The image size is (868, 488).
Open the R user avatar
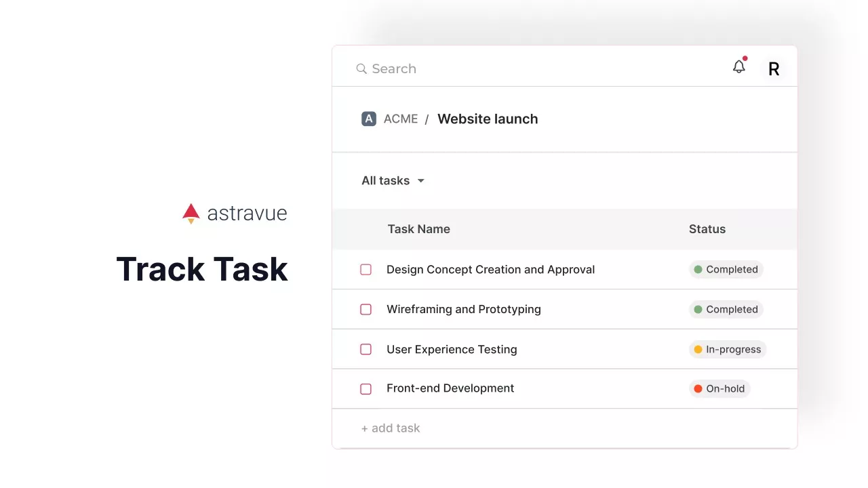click(773, 68)
